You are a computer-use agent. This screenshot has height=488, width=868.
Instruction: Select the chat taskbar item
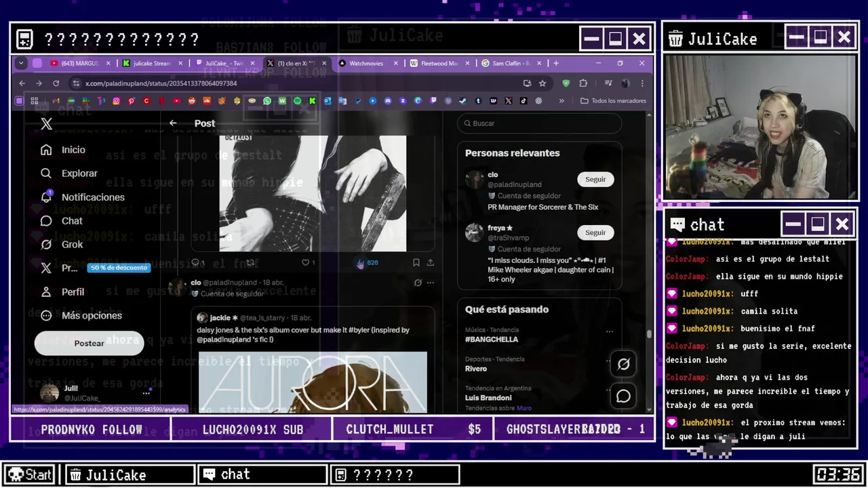tap(262, 474)
